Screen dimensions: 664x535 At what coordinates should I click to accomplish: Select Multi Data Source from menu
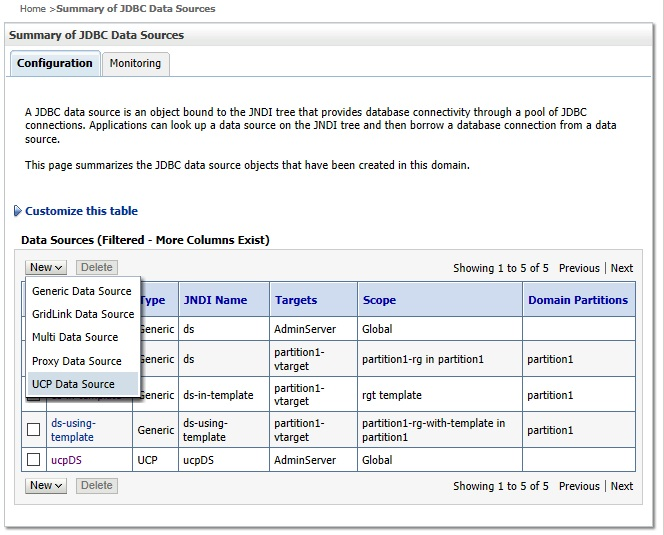pos(75,337)
